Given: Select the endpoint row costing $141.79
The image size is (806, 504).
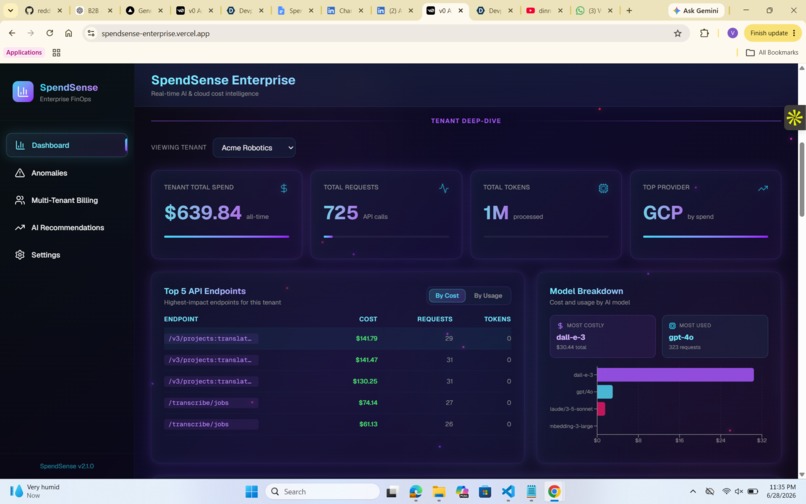Looking at the screenshot, I should click(x=337, y=338).
